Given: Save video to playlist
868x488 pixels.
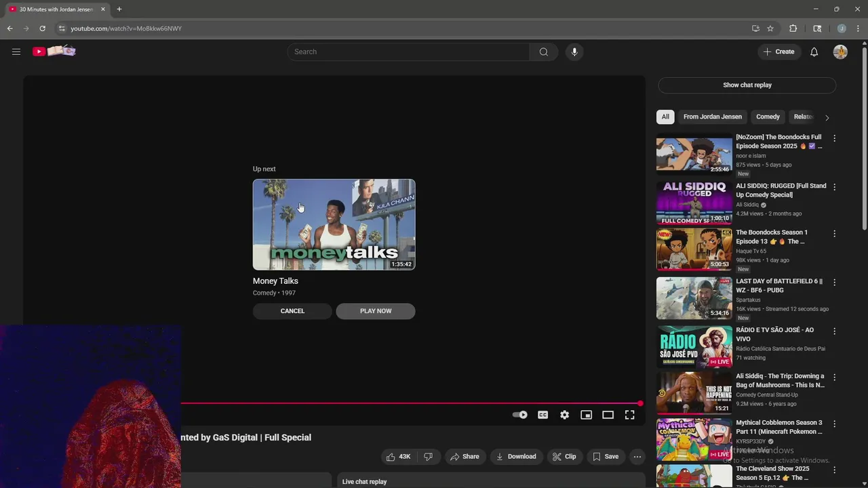Looking at the screenshot, I should click(606, 457).
